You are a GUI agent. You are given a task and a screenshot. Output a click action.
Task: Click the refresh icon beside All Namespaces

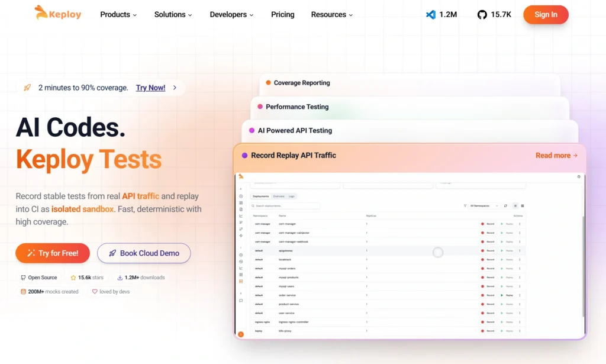(505, 206)
